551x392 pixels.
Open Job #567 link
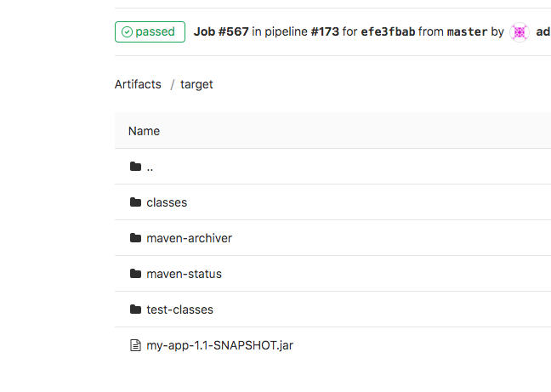coord(221,31)
